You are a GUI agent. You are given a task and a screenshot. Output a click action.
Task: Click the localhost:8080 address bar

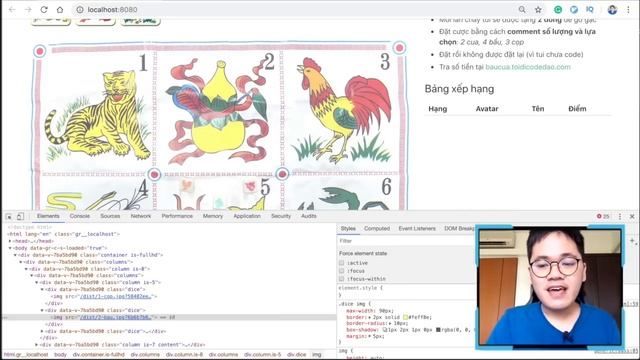point(294,9)
